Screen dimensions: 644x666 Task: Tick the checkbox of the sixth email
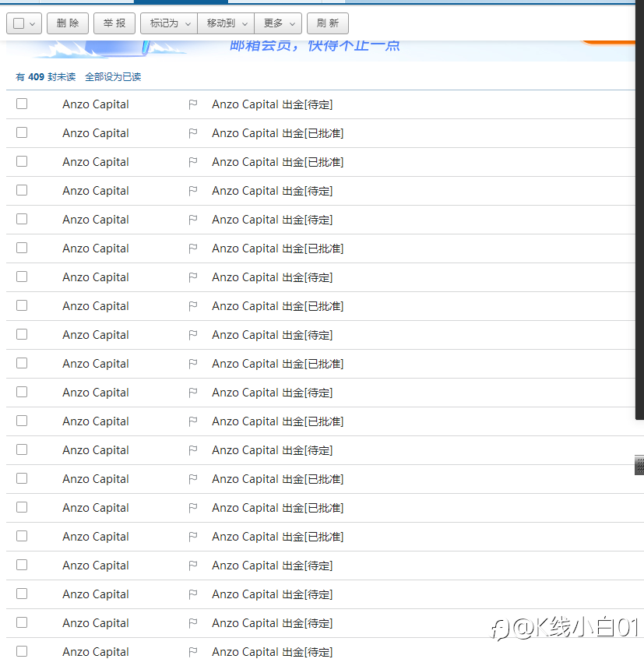22,248
